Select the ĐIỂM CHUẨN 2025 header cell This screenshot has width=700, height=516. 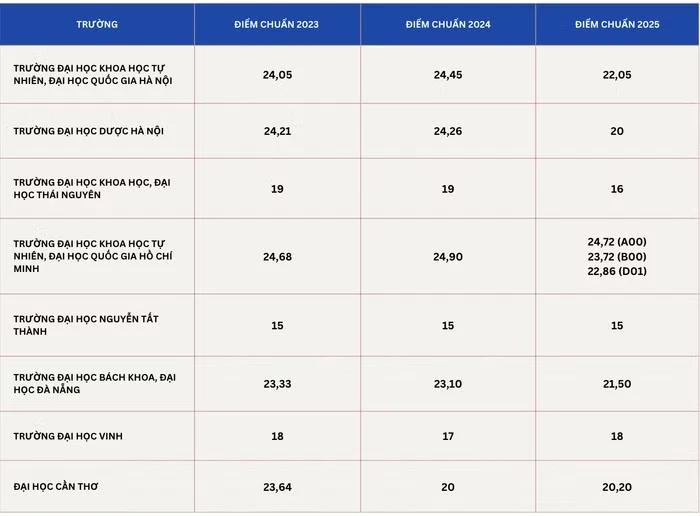point(617,23)
